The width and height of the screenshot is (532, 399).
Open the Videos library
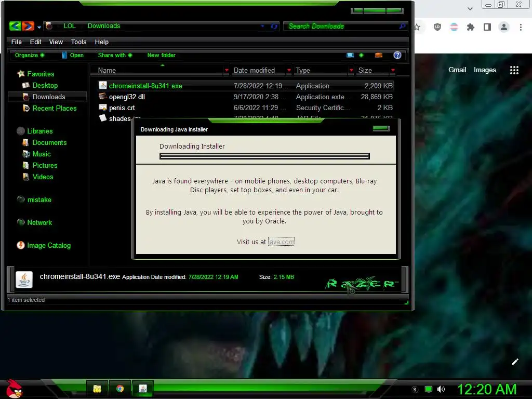click(43, 177)
